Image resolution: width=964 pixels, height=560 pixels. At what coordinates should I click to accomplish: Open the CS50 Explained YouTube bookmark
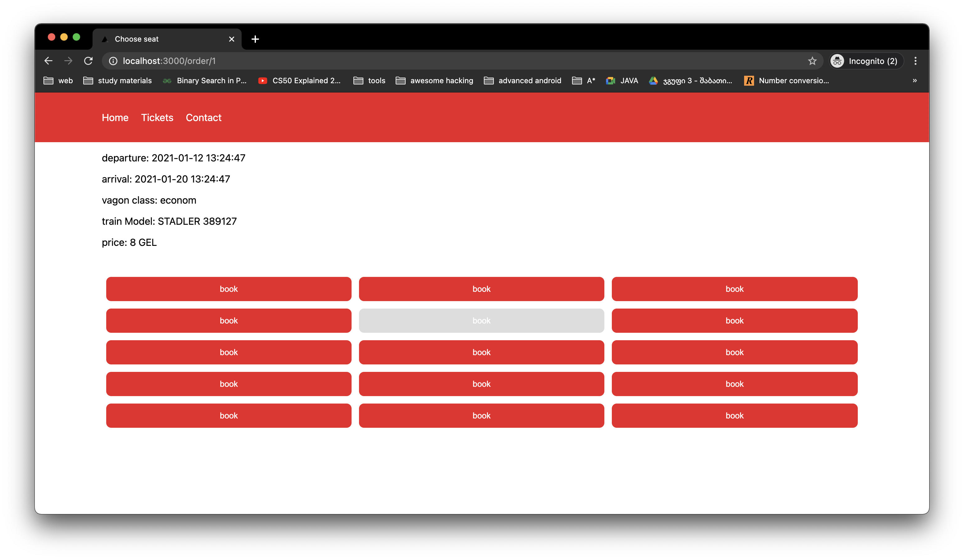[299, 81]
